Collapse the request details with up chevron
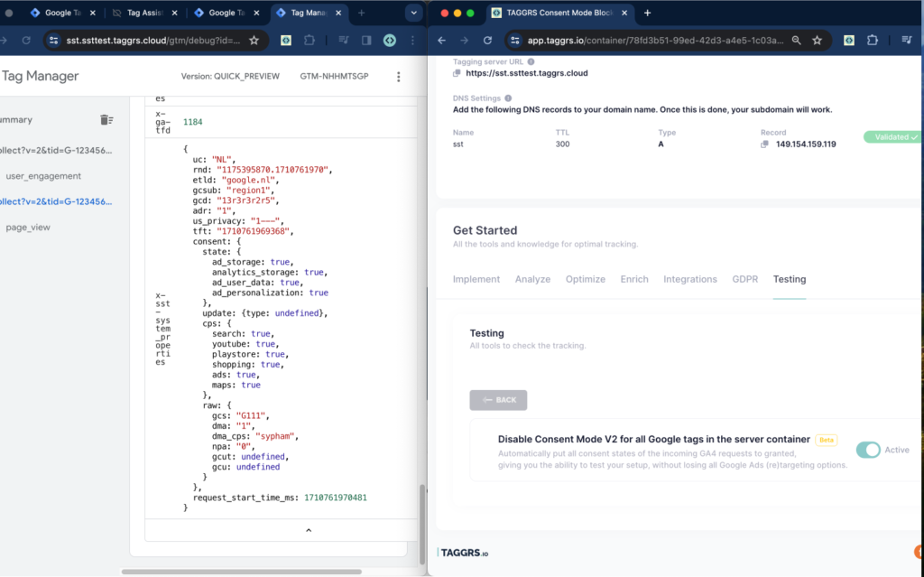 coord(309,530)
